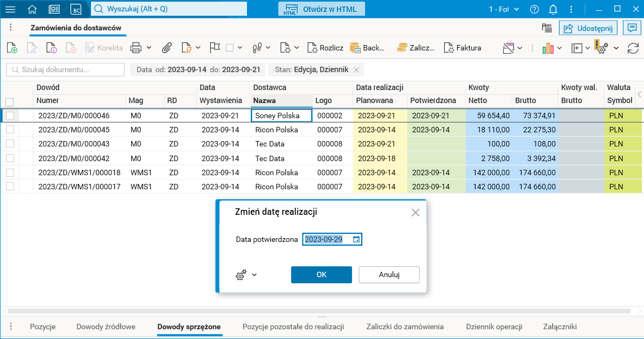
Task: Toggle the toolbar checkbox next to the flag
Action: [230, 48]
